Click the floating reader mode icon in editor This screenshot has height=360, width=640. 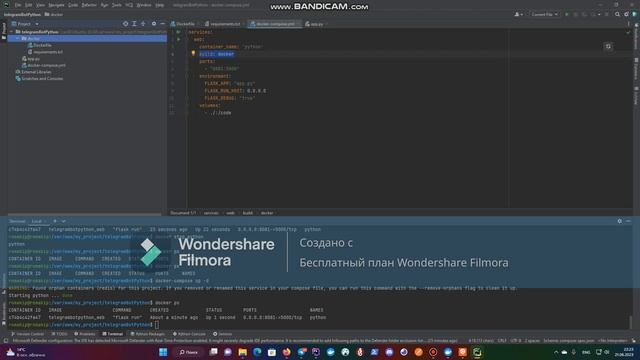click(608, 47)
